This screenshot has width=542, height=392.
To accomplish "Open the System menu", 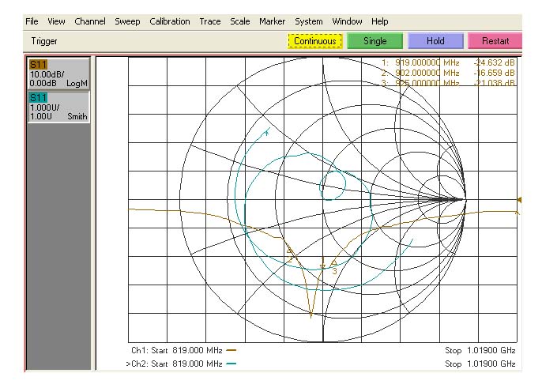I will 309,21.
